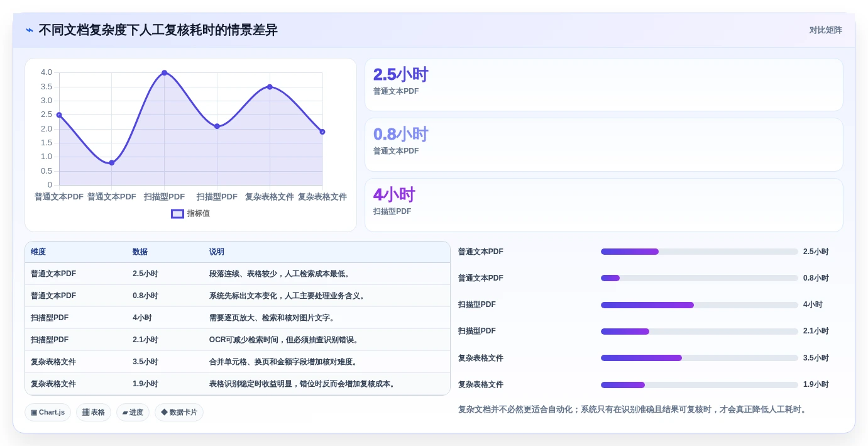868x446 pixels.
Task: Click the icon on the 进度 chip
Action: pyautogui.click(x=125, y=413)
